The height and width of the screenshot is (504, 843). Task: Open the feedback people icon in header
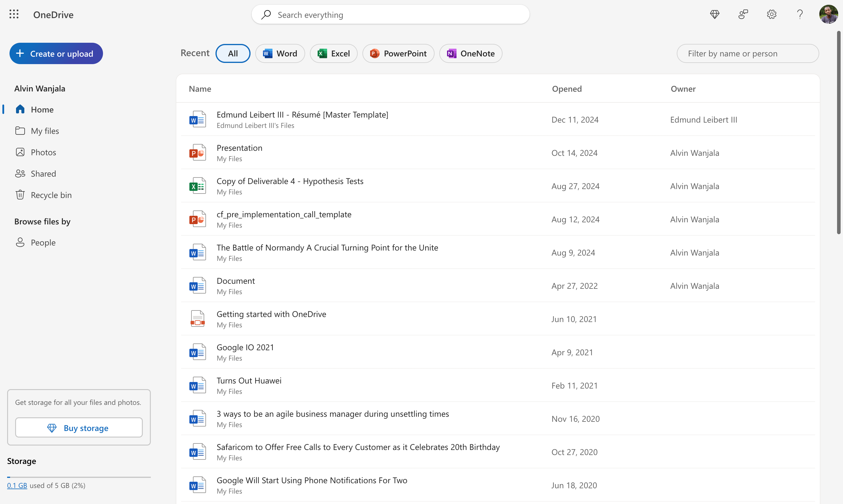pyautogui.click(x=743, y=14)
